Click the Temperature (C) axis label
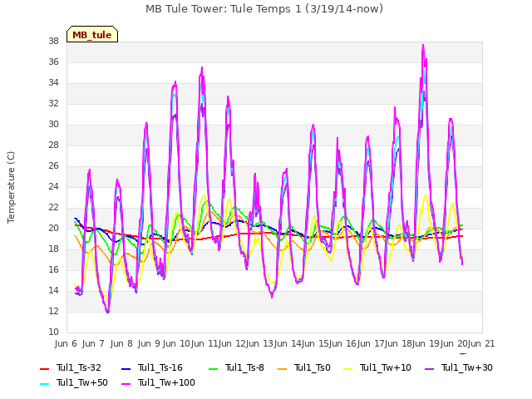This screenshot has width=532, height=399. click(x=11, y=187)
